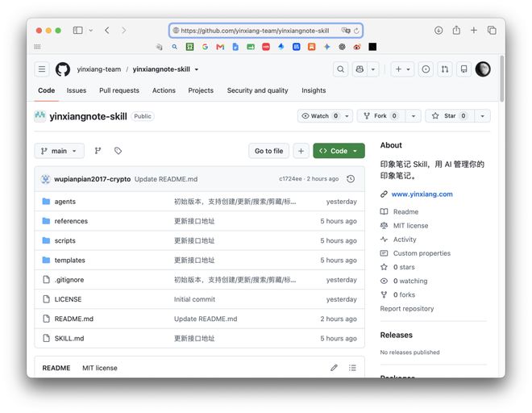Select the MIT license tab below files
532x413 pixels.
(100, 368)
